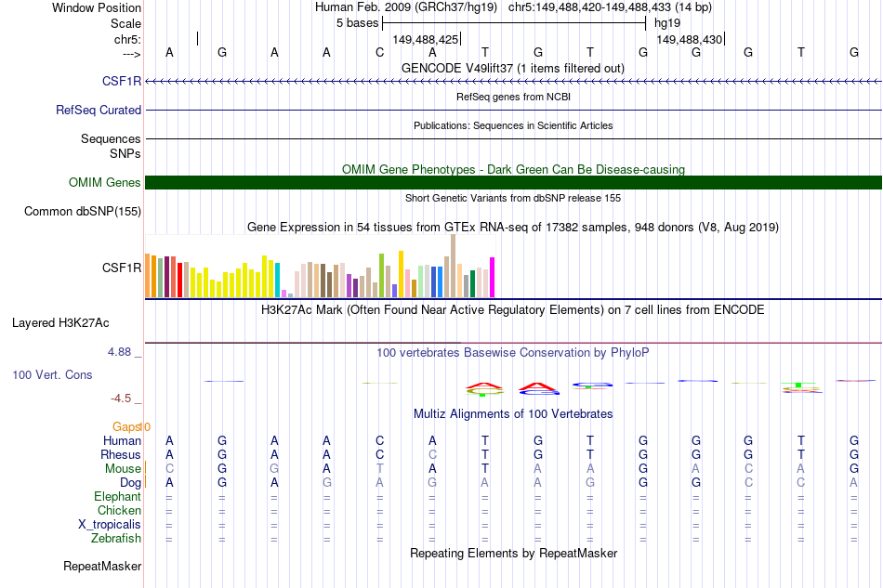
Task: Click the cyan bar in the GTEx chart
Action: 277,280
